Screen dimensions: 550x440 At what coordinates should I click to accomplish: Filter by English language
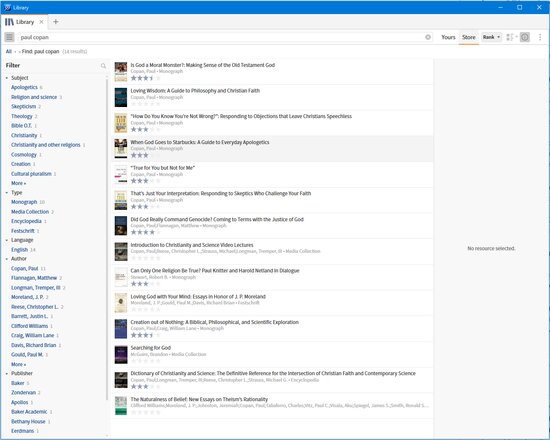[19, 250]
